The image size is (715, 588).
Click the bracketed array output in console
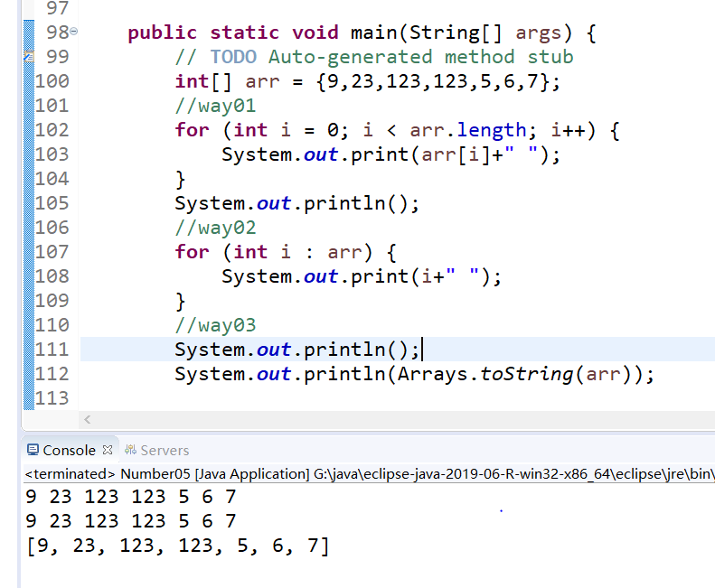(177, 546)
